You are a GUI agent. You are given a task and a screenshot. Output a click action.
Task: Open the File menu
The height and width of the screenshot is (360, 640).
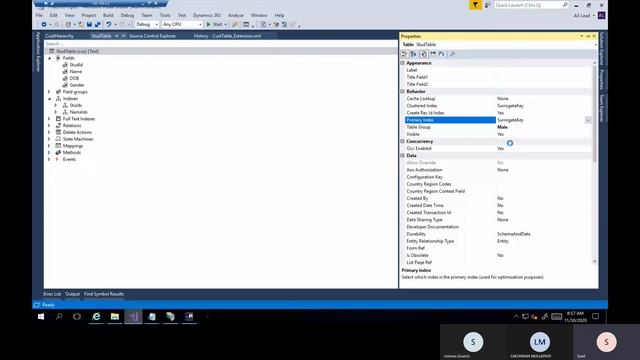click(39, 15)
